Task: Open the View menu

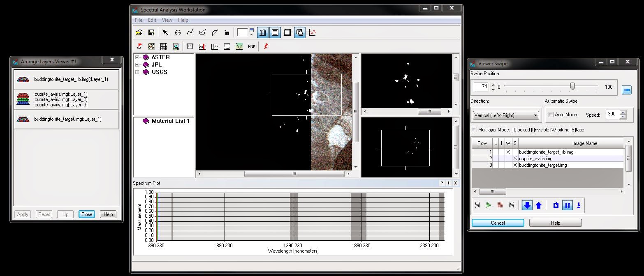Action: pyautogui.click(x=167, y=20)
